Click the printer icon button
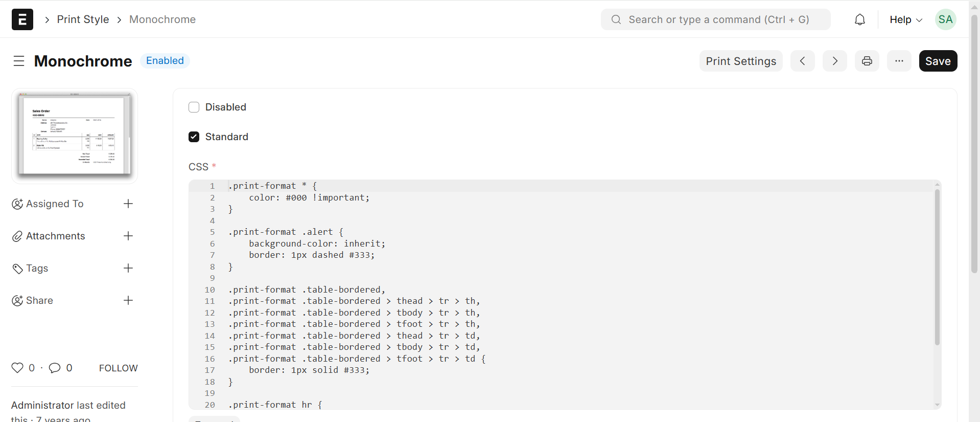 (x=867, y=61)
